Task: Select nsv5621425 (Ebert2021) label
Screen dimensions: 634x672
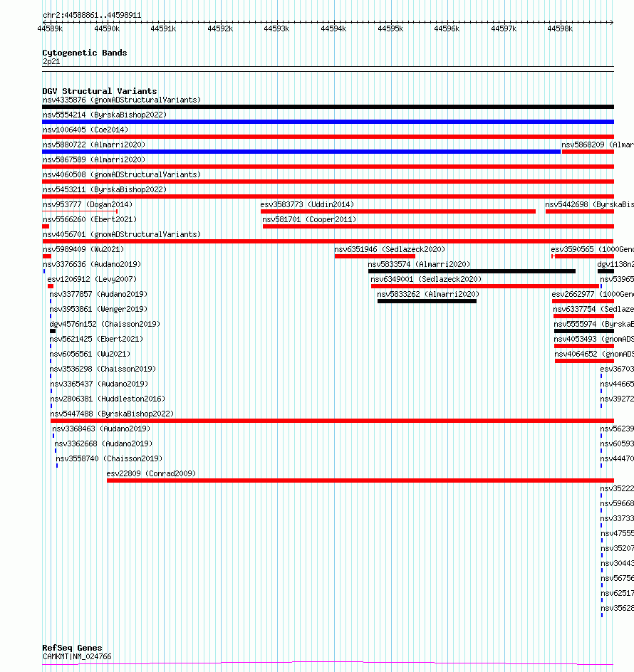Action: pos(96,339)
